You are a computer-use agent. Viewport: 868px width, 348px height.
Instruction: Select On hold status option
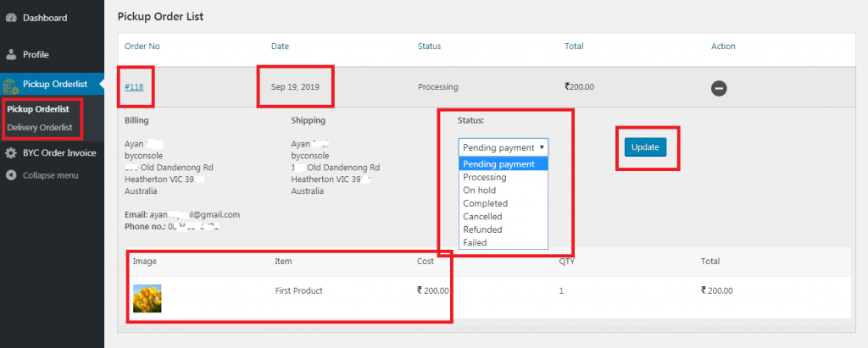pos(480,191)
